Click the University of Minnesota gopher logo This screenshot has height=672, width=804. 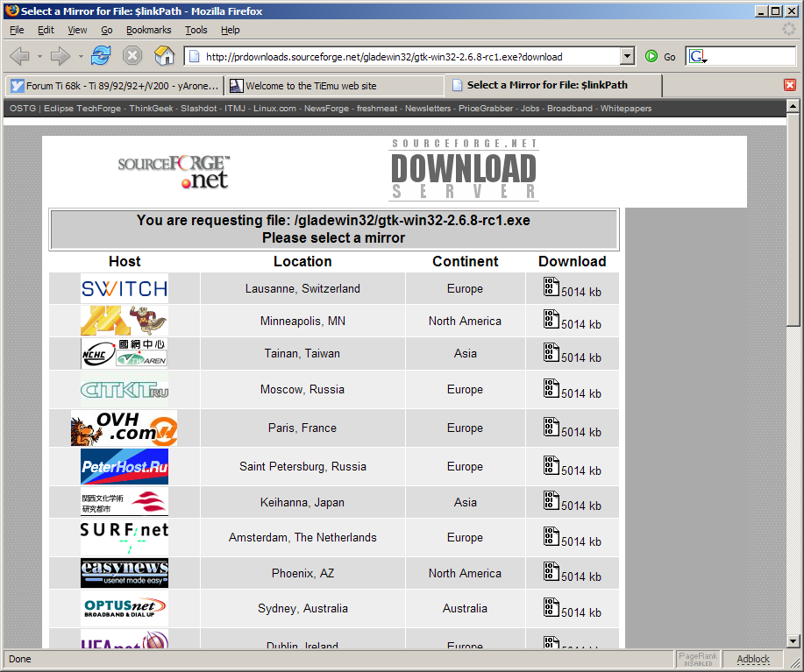(x=125, y=321)
